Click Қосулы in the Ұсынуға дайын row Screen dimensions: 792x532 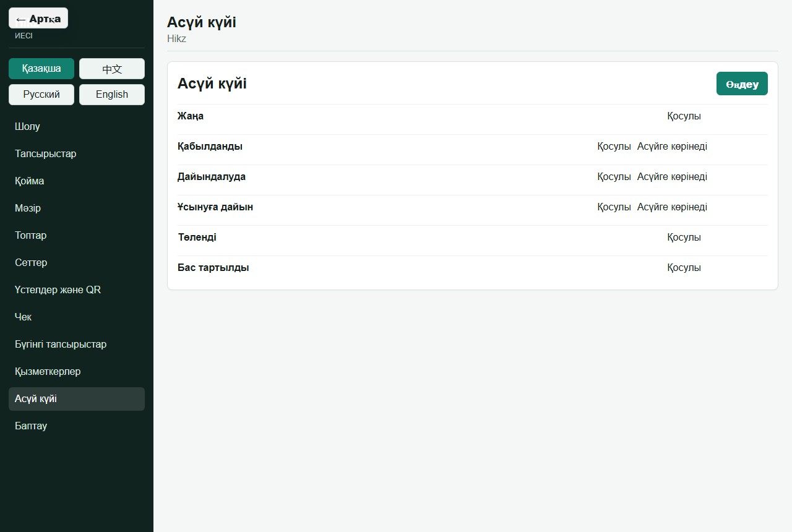(614, 207)
